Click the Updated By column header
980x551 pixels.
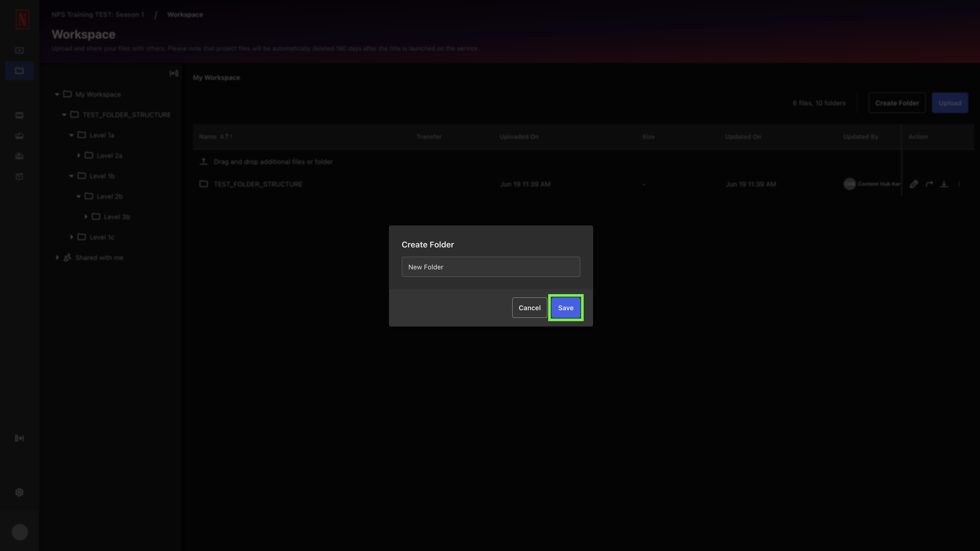click(860, 136)
